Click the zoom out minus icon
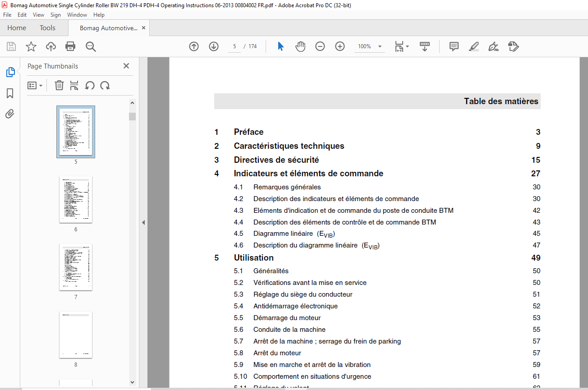The width and height of the screenshot is (588, 390). click(320, 46)
